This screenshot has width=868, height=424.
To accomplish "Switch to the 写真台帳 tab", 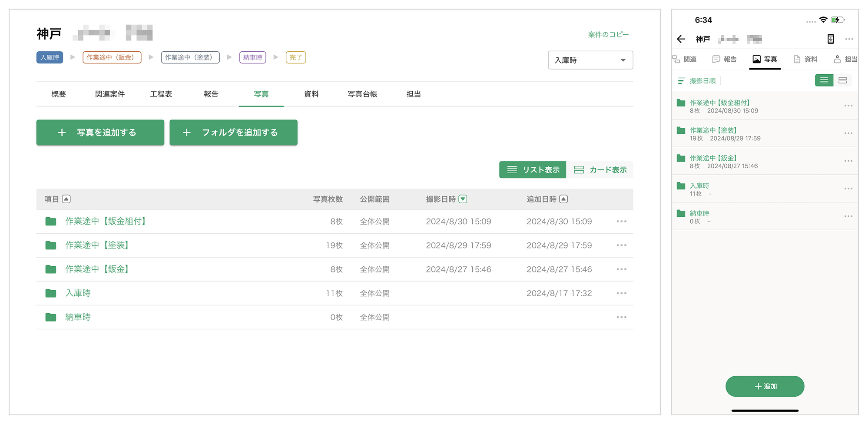I will 362,94.
